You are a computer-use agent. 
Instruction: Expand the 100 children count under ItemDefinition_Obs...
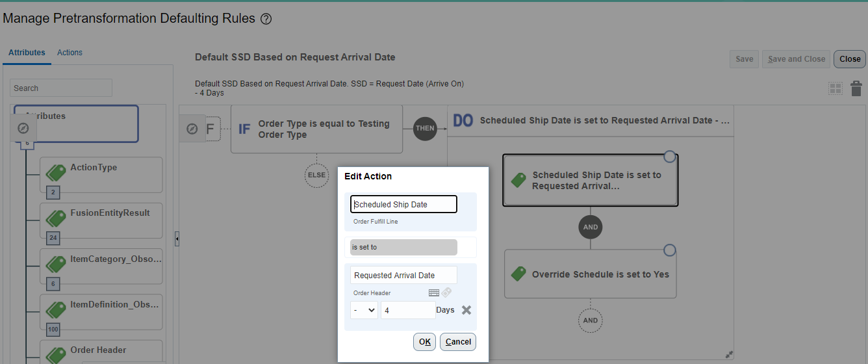[53, 330]
